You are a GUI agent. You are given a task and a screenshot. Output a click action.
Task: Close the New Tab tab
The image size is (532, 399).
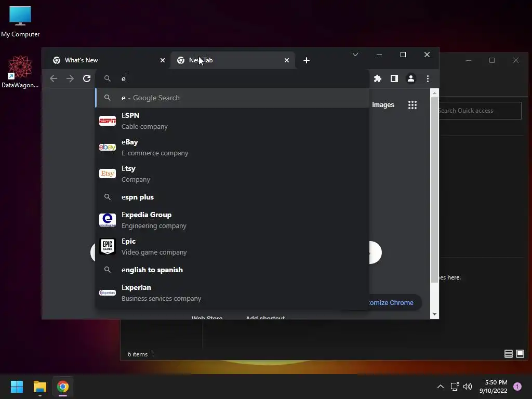[287, 60]
